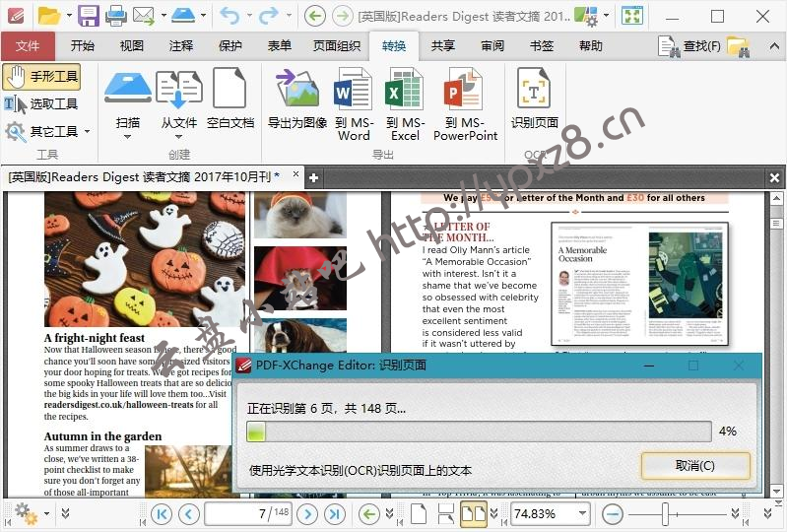Click the vertical scrollbar up arrow
Viewport: 787px width, 532px height.
tap(776, 199)
